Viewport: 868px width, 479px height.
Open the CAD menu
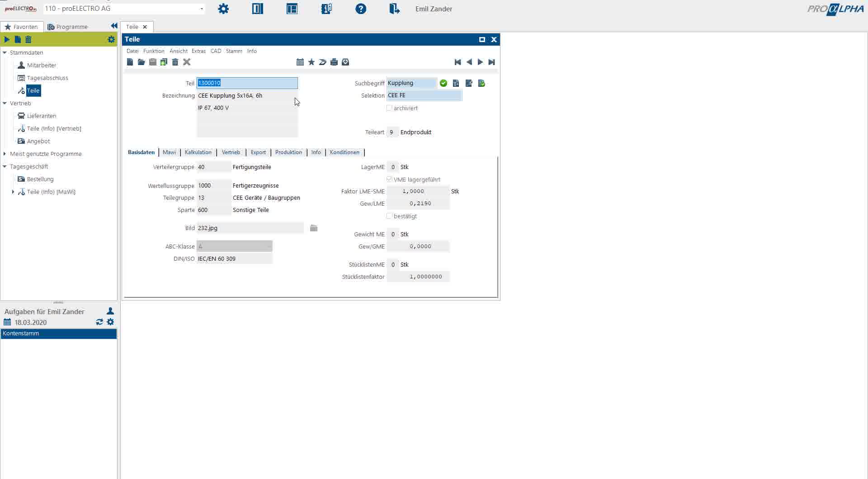point(216,51)
